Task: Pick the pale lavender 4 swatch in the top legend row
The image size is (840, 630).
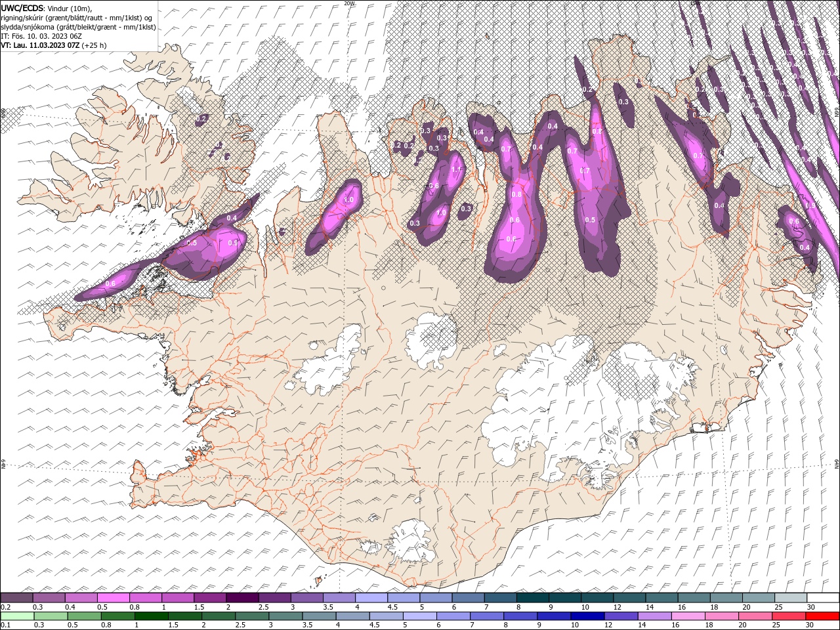Action: point(371,598)
